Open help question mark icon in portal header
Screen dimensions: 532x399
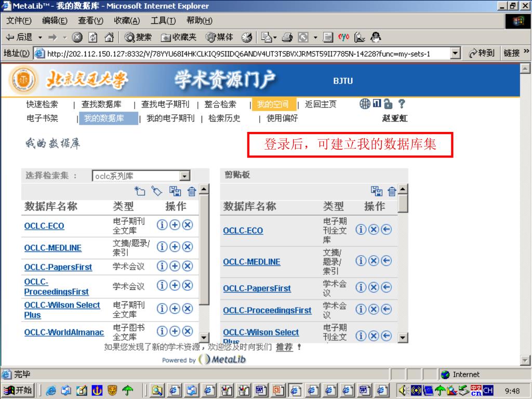tap(402, 103)
